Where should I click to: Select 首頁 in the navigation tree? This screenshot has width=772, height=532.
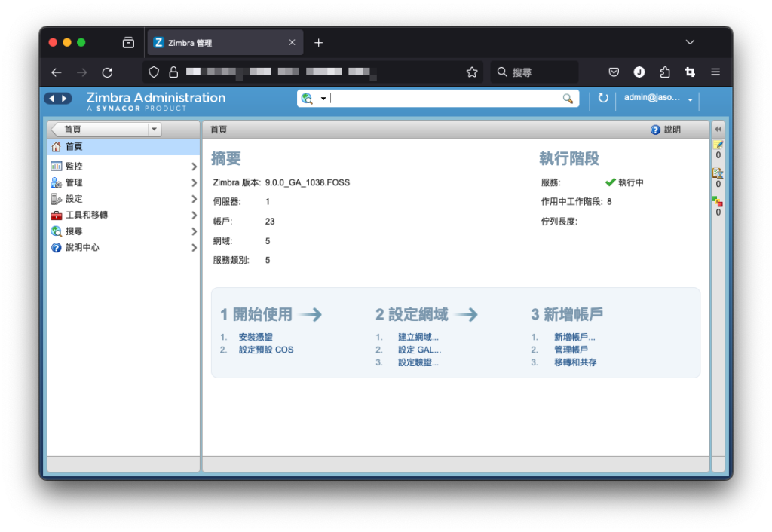click(124, 147)
